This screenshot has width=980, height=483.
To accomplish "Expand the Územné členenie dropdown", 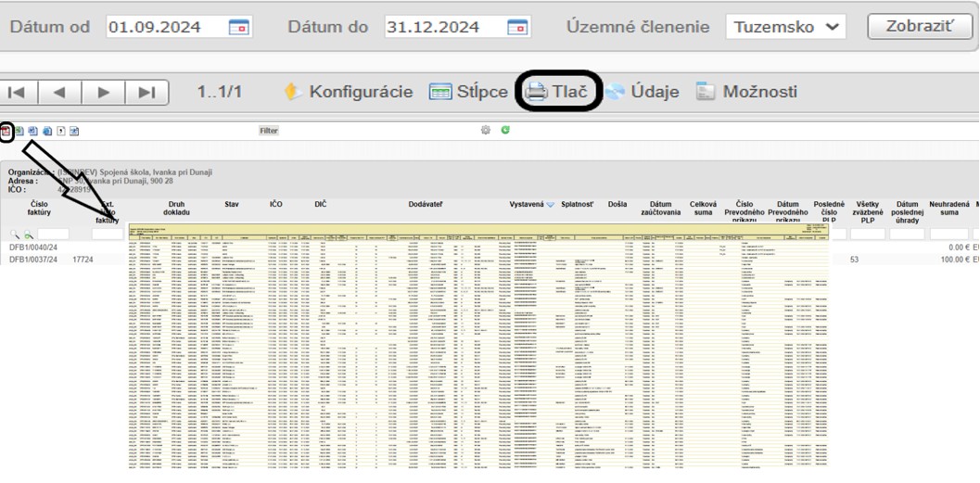I will click(785, 27).
